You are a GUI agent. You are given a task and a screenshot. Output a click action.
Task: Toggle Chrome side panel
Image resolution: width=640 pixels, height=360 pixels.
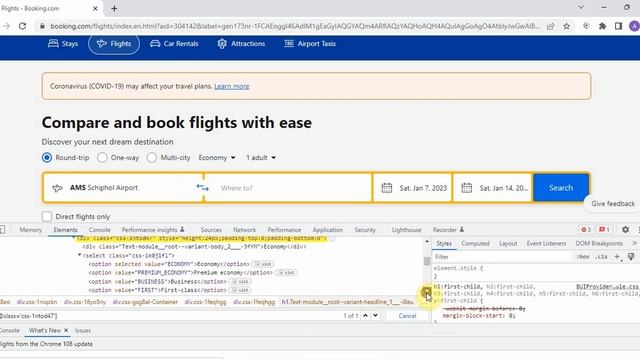tap(618, 26)
